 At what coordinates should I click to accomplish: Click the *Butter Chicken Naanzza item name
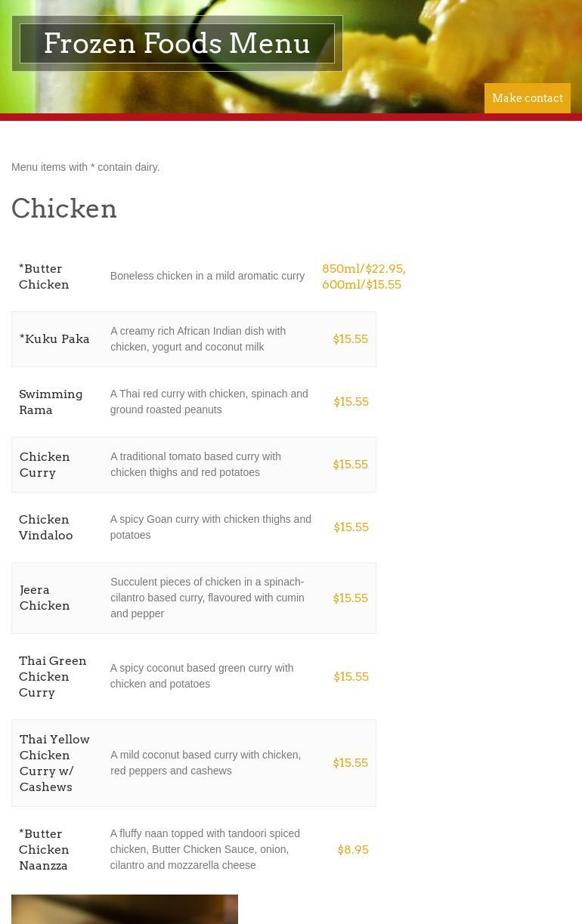click(44, 849)
